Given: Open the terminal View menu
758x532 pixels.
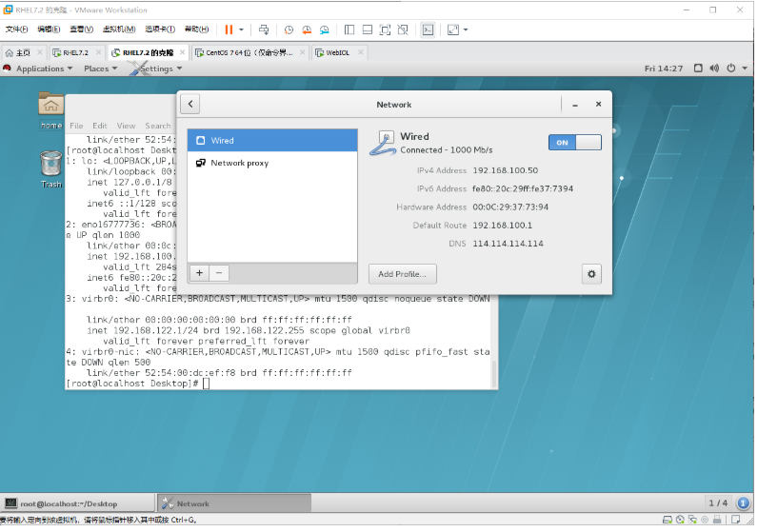Looking at the screenshot, I should 126,126.
